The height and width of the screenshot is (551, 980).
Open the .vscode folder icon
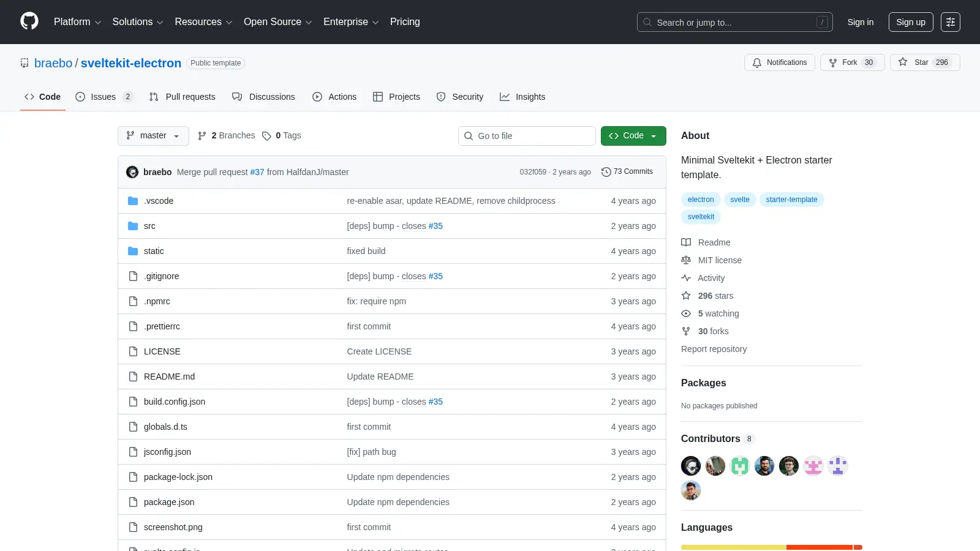pyautogui.click(x=133, y=201)
